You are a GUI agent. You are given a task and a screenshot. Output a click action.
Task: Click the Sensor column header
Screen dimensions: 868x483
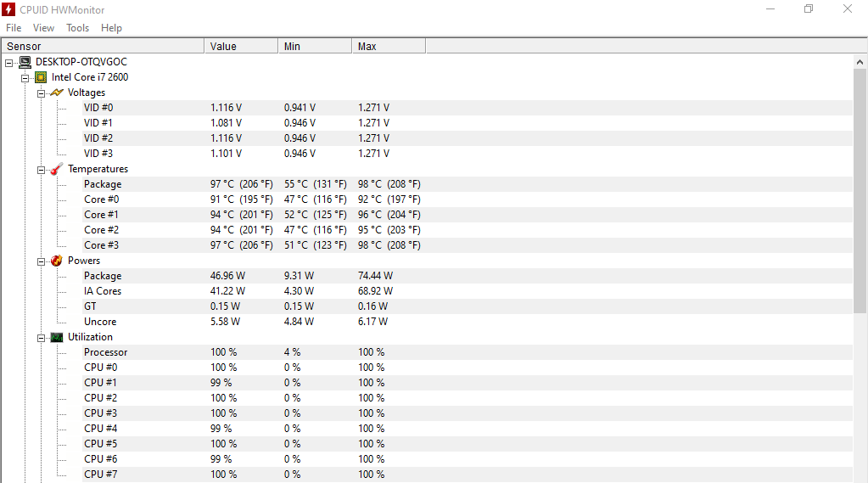click(103, 46)
